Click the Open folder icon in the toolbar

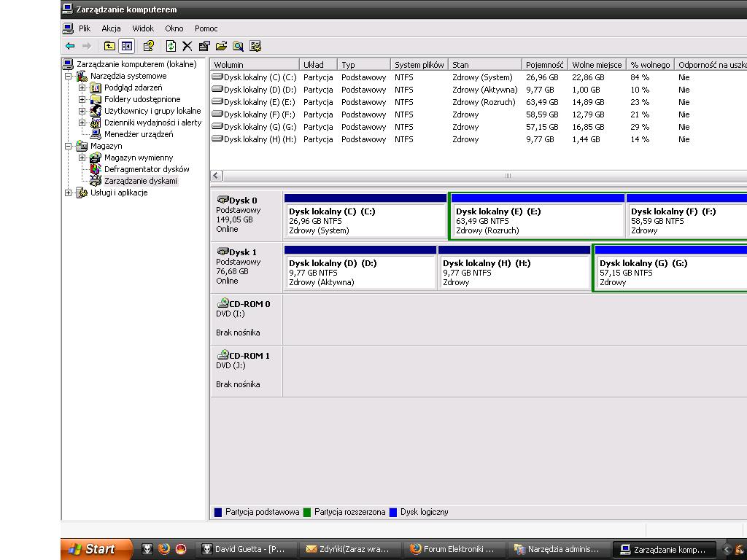pos(221,46)
